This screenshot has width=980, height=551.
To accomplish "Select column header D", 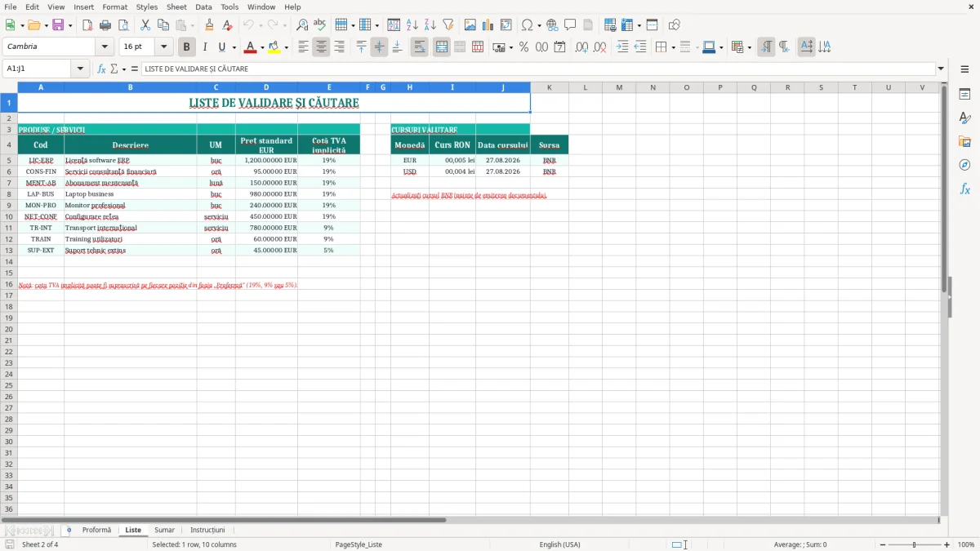I will tap(266, 87).
